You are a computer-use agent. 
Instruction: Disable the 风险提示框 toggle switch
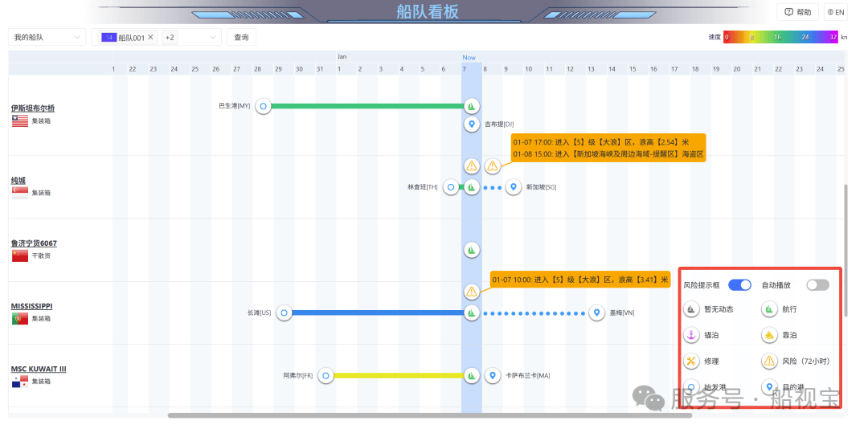click(x=739, y=285)
